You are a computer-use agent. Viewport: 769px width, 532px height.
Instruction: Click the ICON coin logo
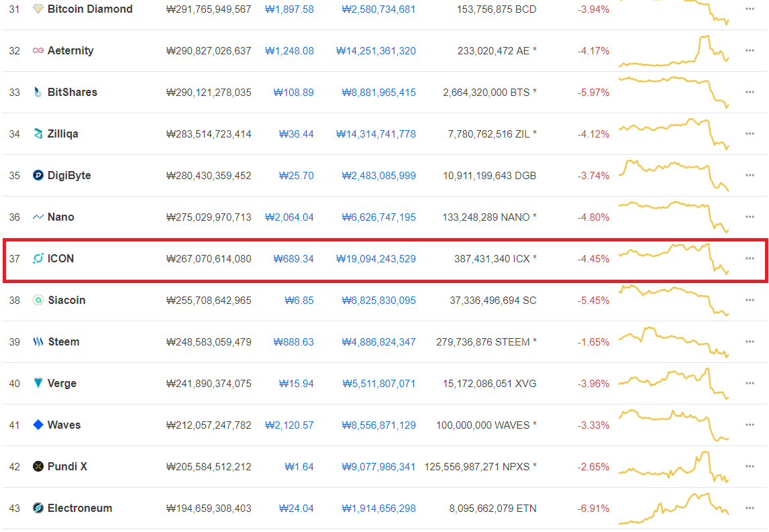[38, 258]
